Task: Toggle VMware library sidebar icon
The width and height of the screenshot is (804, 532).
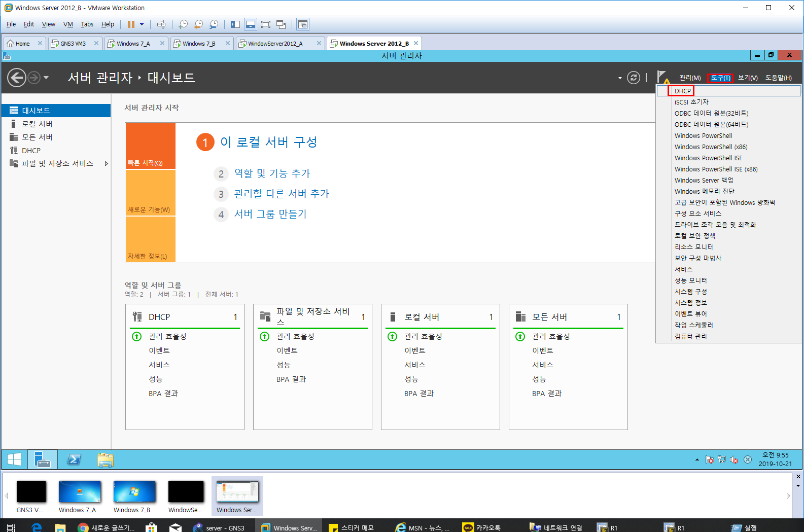Action: click(235, 24)
